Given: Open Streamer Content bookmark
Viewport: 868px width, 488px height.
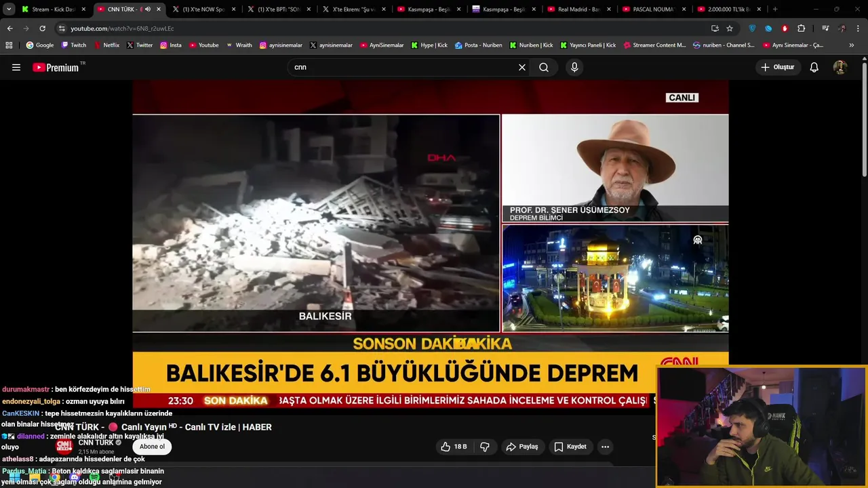Looking at the screenshot, I should coord(654,45).
